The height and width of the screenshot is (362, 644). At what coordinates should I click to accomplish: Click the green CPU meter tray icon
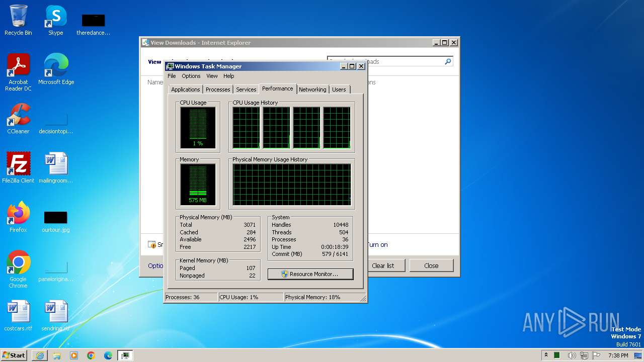(x=557, y=355)
